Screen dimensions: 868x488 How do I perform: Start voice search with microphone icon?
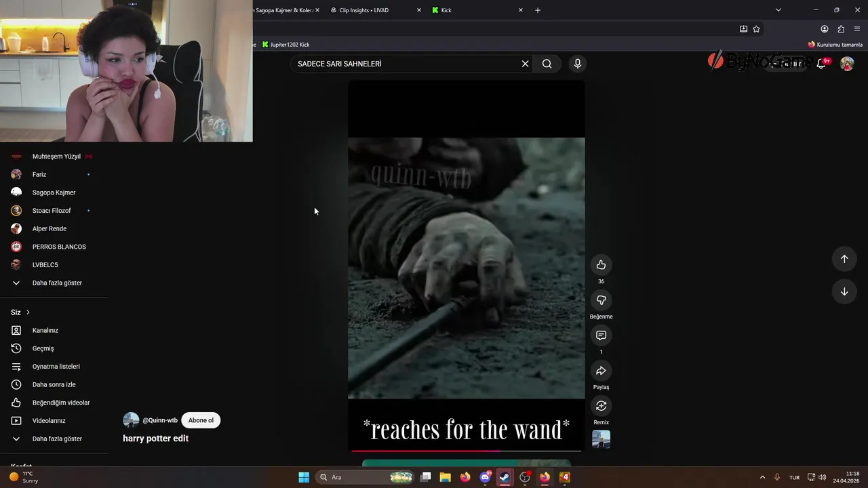point(577,64)
